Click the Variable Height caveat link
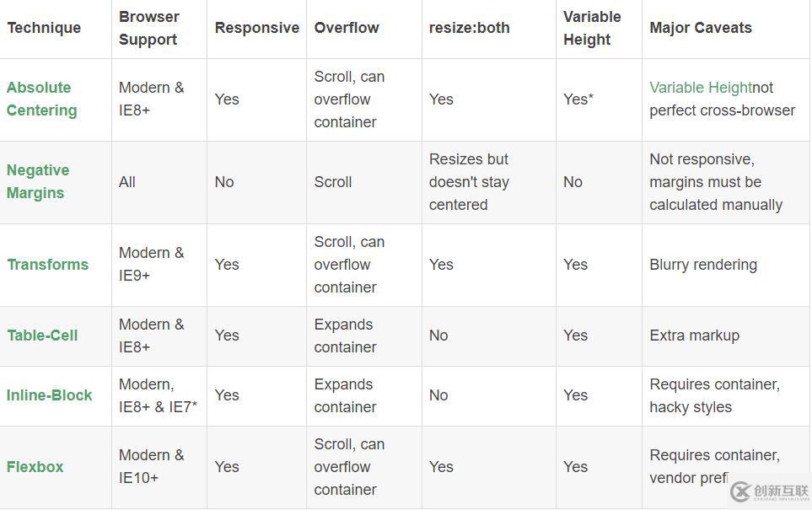The width and height of the screenshot is (812, 510). (700, 88)
